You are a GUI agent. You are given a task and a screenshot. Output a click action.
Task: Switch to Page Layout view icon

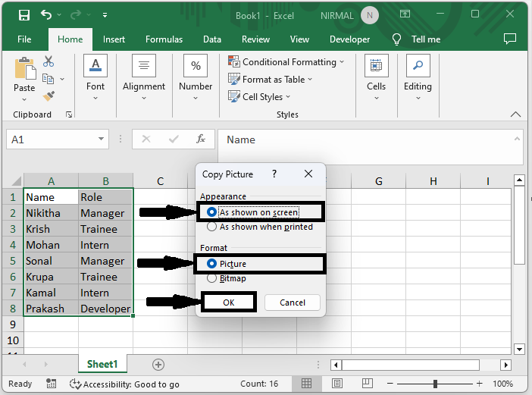tap(337, 384)
